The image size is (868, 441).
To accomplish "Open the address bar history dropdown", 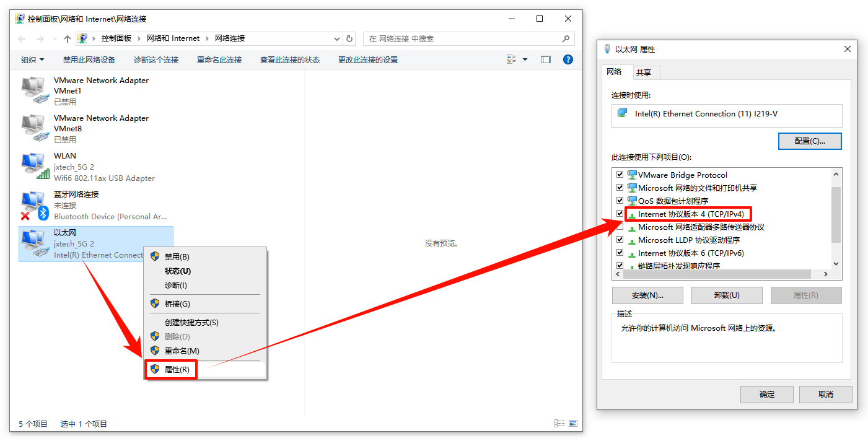I will click(337, 38).
